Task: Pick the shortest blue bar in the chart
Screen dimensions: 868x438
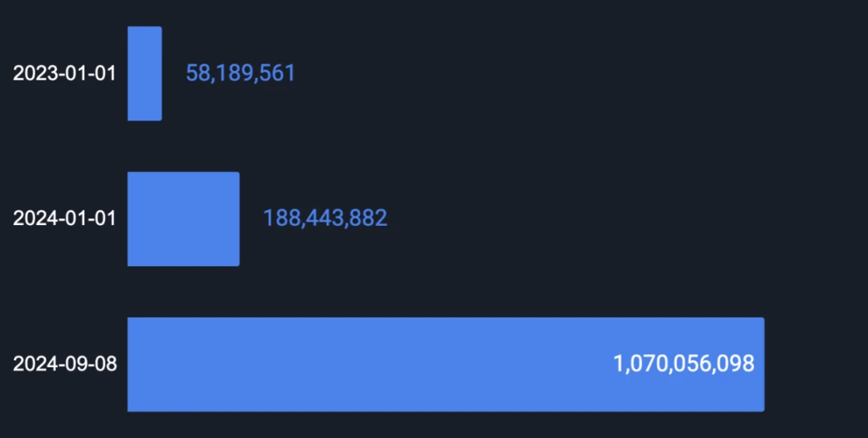Action: pyautogui.click(x=145, y=74)
